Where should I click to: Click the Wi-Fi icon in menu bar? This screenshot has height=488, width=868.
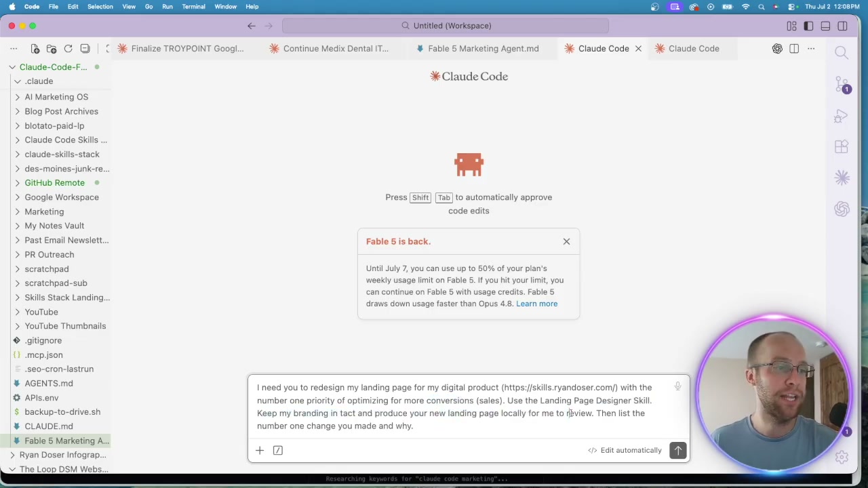[x=745, y=7]
